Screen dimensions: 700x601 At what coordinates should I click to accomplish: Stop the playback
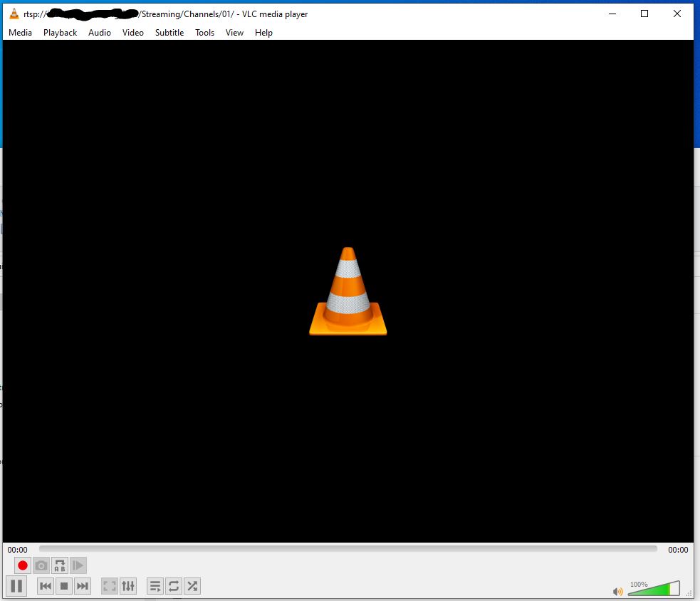(64, 586)
